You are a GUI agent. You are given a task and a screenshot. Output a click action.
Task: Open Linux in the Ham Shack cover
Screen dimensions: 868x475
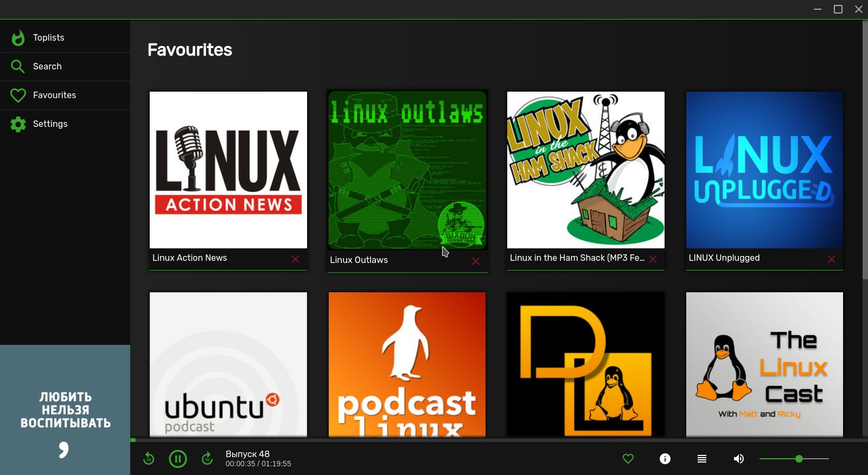pos(586,170)
